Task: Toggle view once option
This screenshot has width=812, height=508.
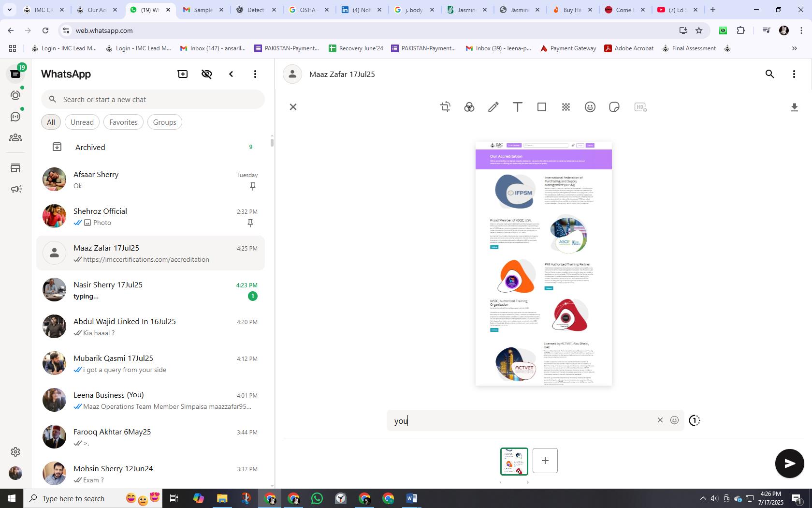Action: click(695, 420)
